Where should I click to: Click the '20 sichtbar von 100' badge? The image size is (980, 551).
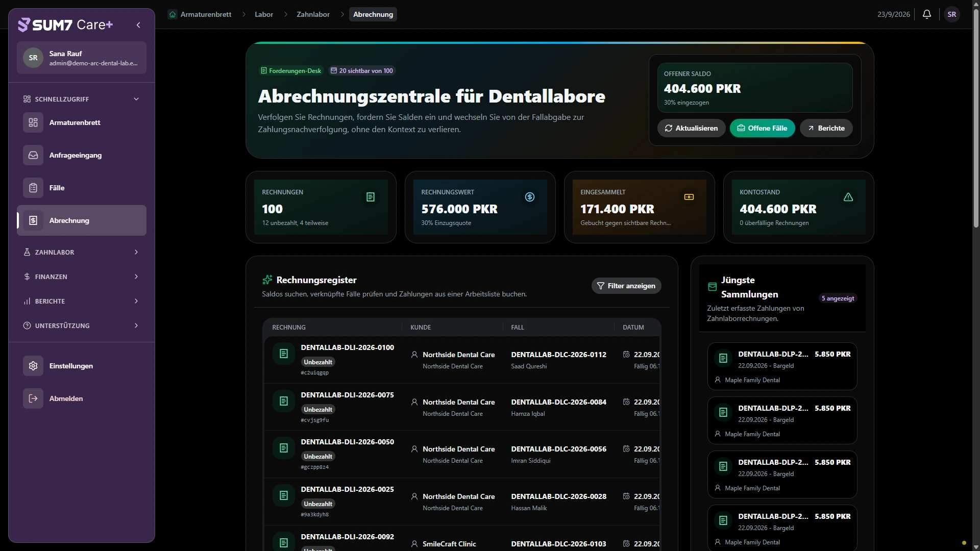coord(361,71)
